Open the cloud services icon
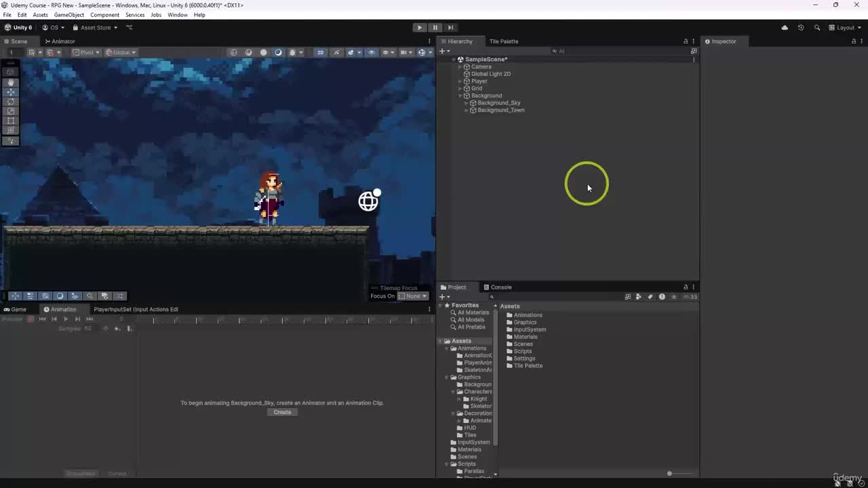 click(x=785, y=28)
